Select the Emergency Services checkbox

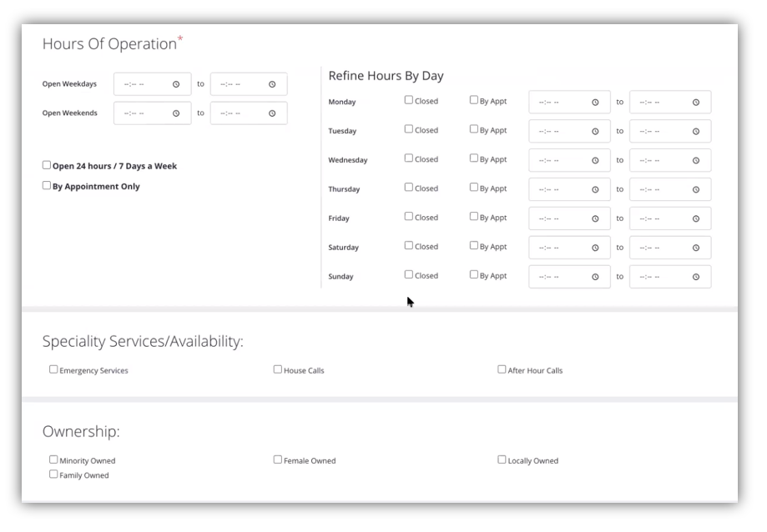click(53, 369)
